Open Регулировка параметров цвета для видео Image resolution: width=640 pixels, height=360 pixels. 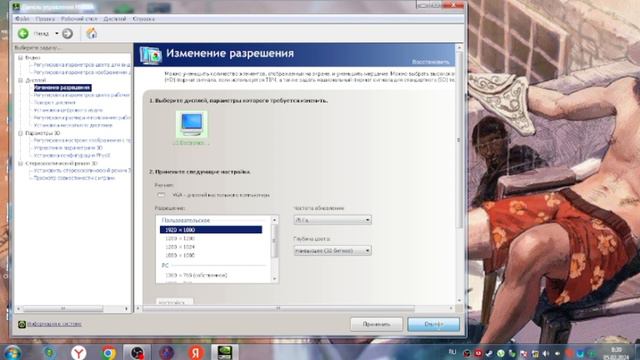point(82,65)
